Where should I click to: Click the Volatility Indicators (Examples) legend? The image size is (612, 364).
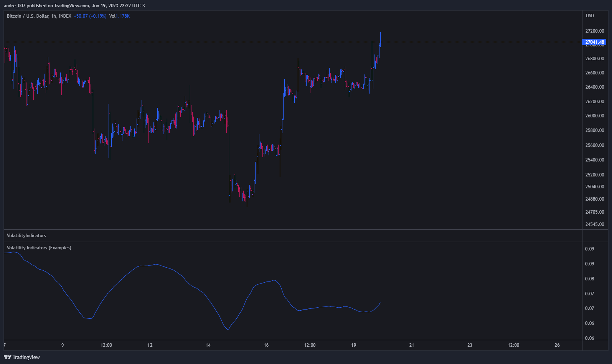click(x=39, y=248)
